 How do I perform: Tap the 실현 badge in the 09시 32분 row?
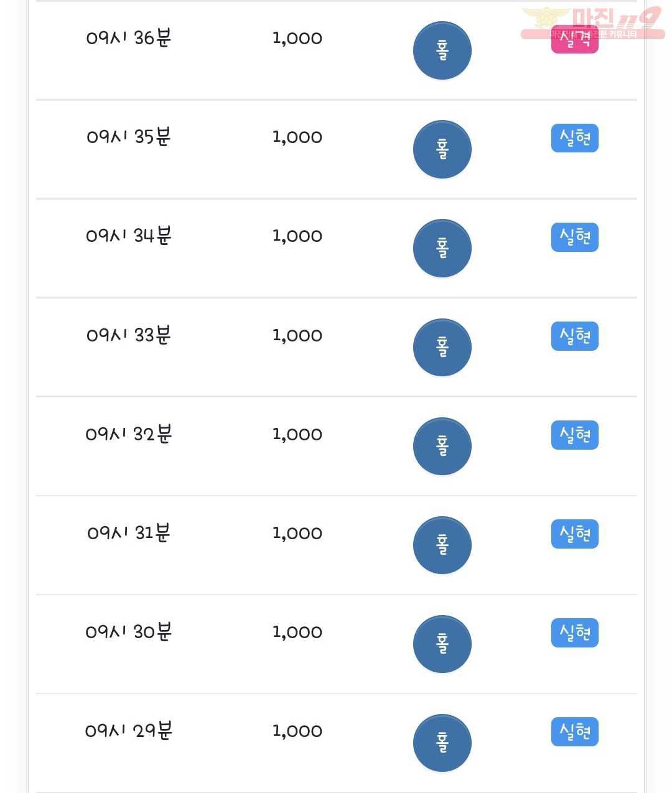pyautogui.click(x=575, y=435)
